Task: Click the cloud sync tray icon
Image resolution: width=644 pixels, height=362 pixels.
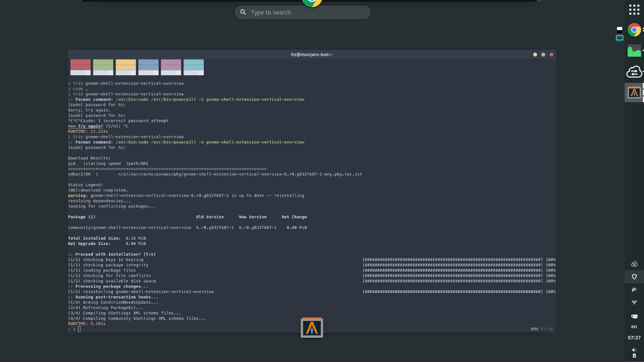Action: tap(634, 264)
